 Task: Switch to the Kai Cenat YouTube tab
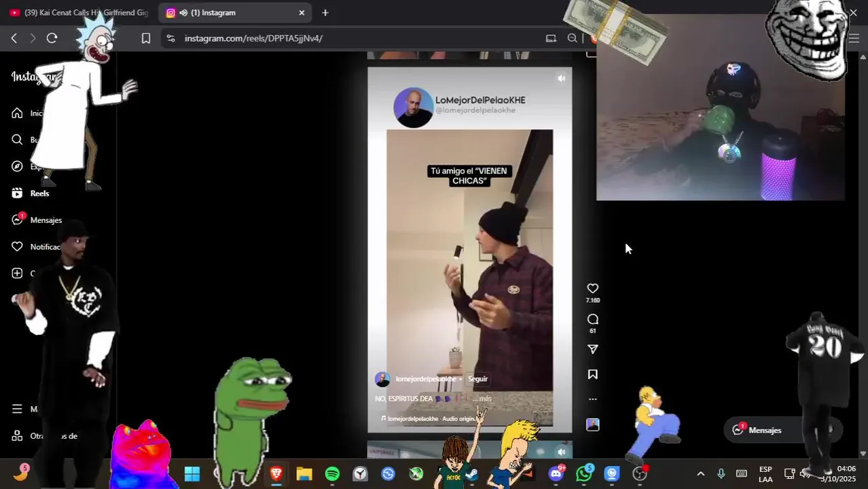(79, 13)
